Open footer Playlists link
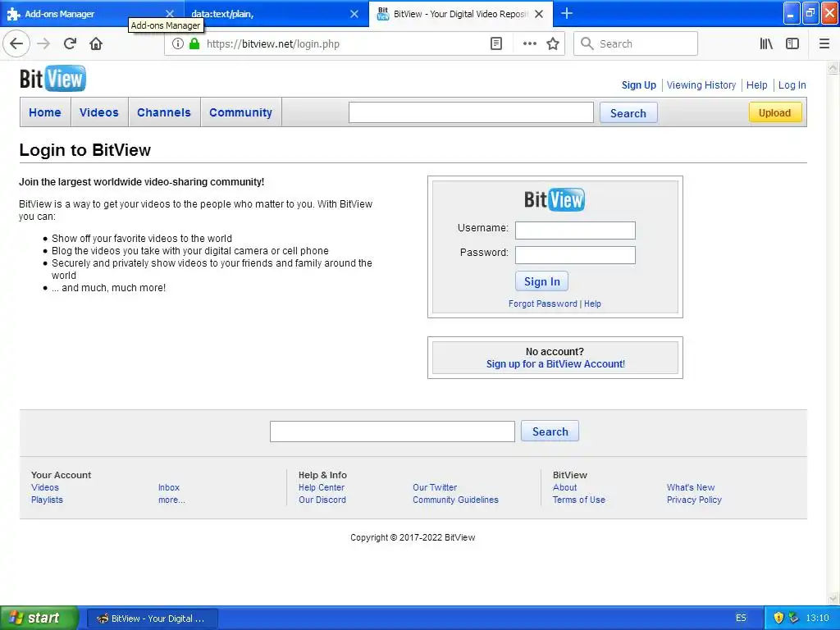Viewport: 840px width, 630px height. [x=47, y=500]
